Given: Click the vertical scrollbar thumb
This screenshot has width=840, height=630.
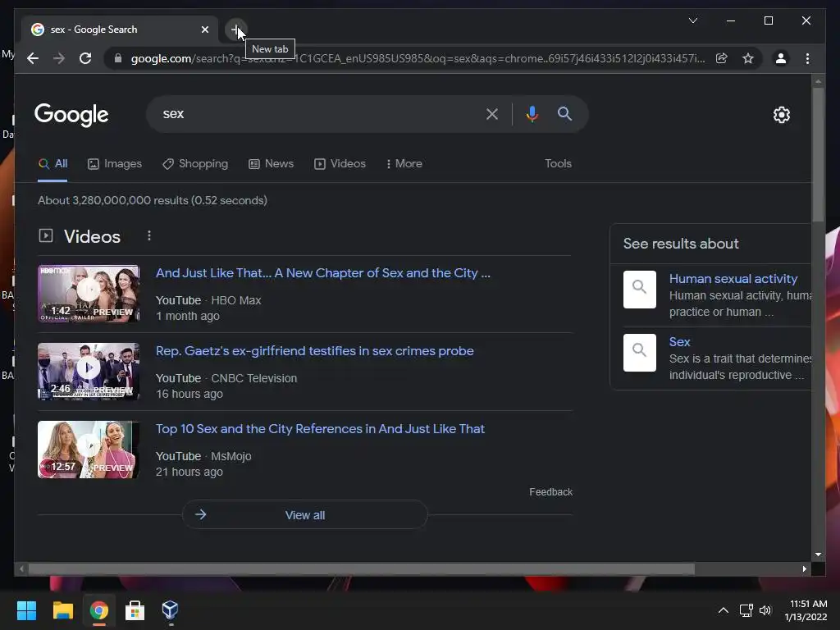Looking at the screenshot, I should coord(818,154).
